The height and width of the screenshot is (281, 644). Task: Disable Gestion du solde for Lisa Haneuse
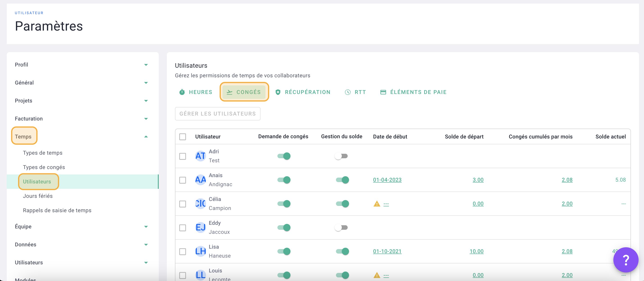point(342,251)
